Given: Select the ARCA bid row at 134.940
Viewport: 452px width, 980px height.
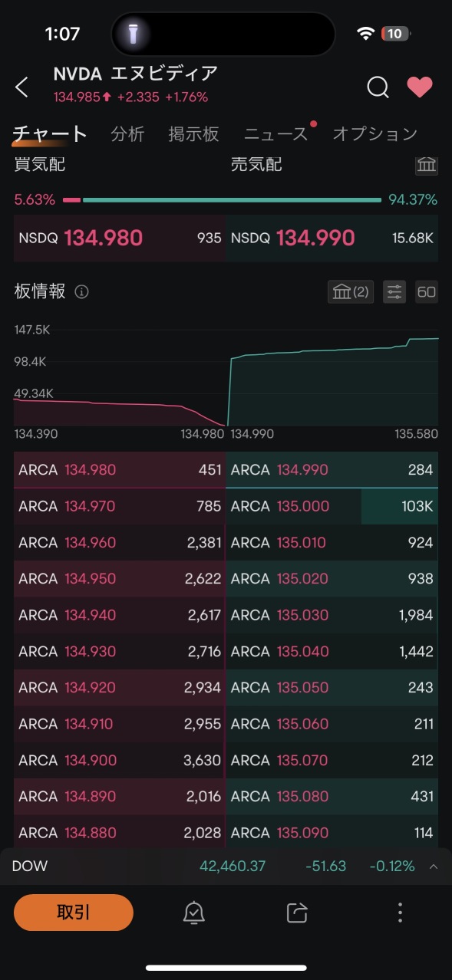Looking at the screenshot, I should [x=120, y=615].
